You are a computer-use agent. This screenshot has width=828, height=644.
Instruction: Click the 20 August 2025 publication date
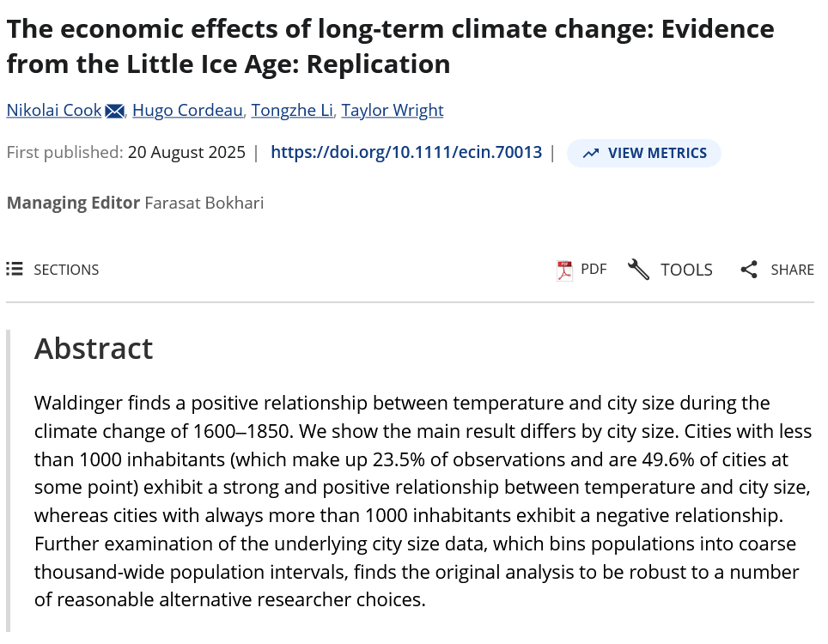(x=186, y=153)
